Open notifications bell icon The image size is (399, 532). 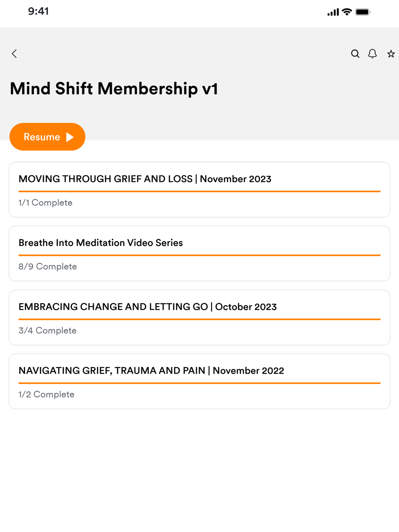[x=372, y=54]
